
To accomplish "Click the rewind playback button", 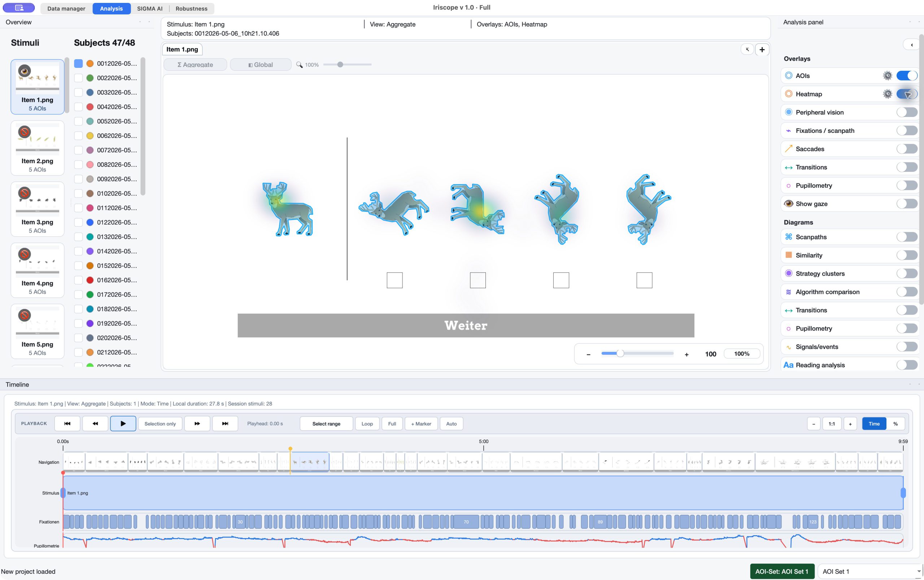I will (x=95, y=423).
